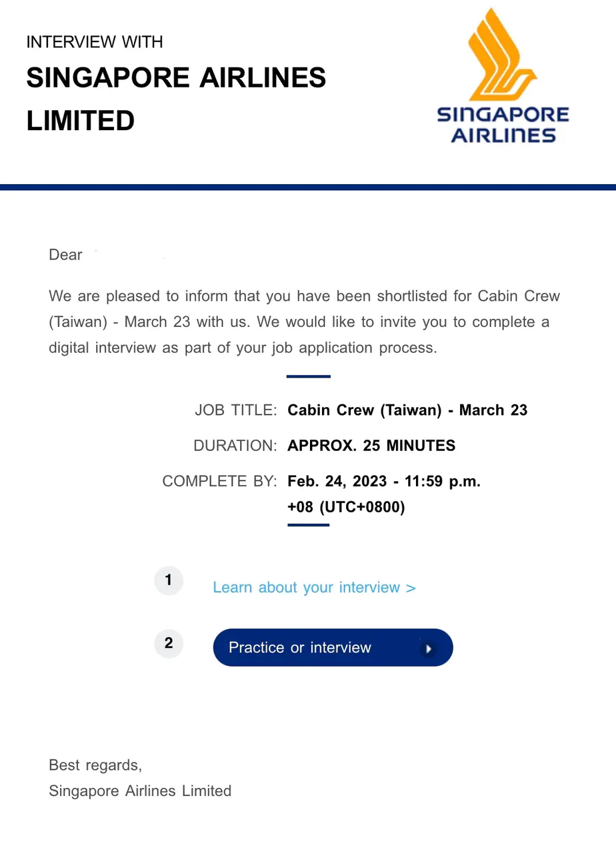616x854 pixels.
Task: Click the arrow icon inside Practice button
Action: tap(428, 648)
